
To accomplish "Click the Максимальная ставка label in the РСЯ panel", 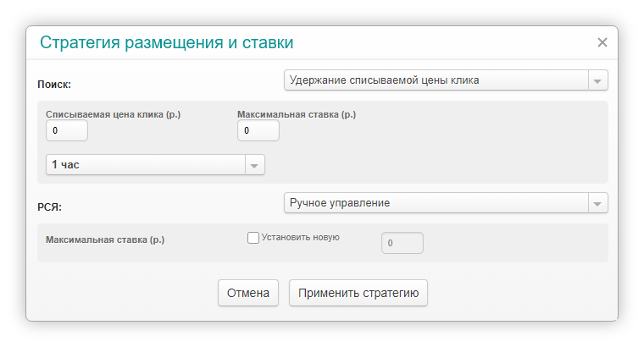I will coord(105,240).
